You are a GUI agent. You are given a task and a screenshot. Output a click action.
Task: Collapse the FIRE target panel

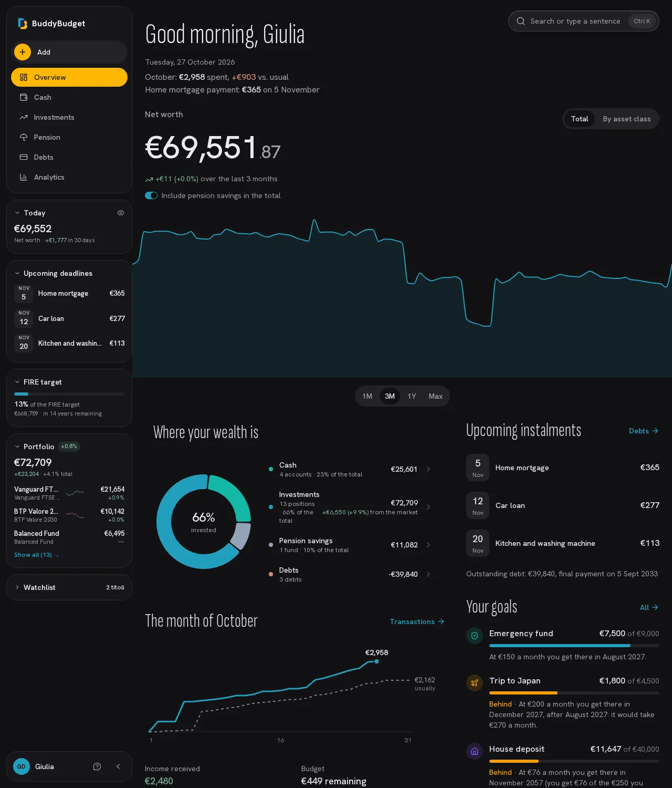click(x=17, y=382)
